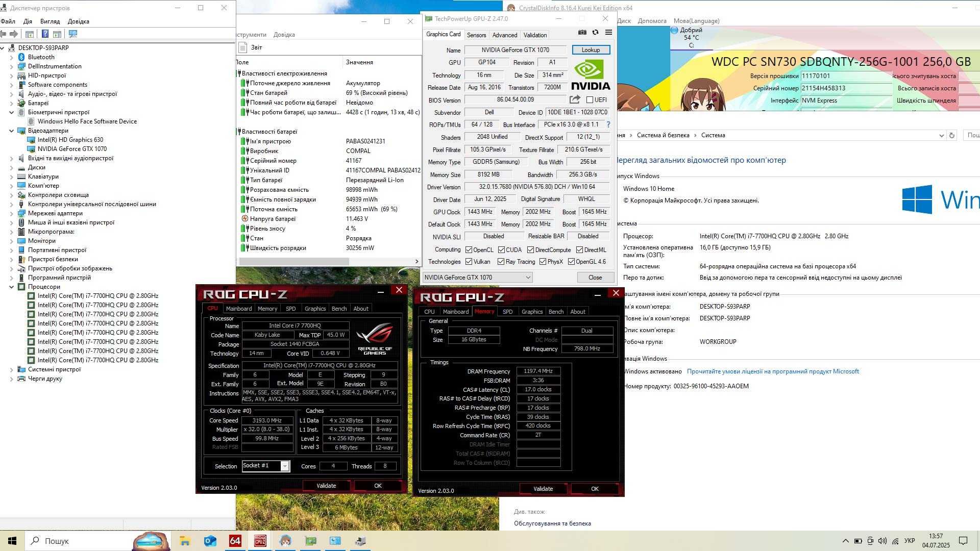Switch to ROG CPU-Z via taskbar icon
This screenshot has width=980, height=551.
point(260,541)
